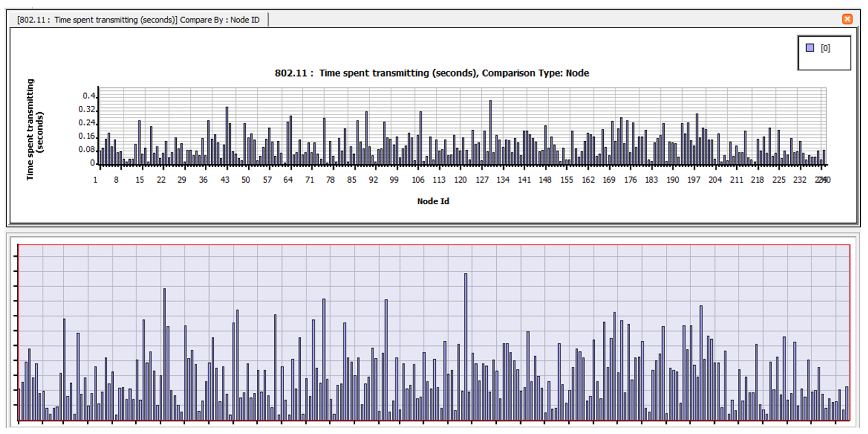Close the chart with orange X button
This screenshot has height=434, width=868.
[847, 19]
